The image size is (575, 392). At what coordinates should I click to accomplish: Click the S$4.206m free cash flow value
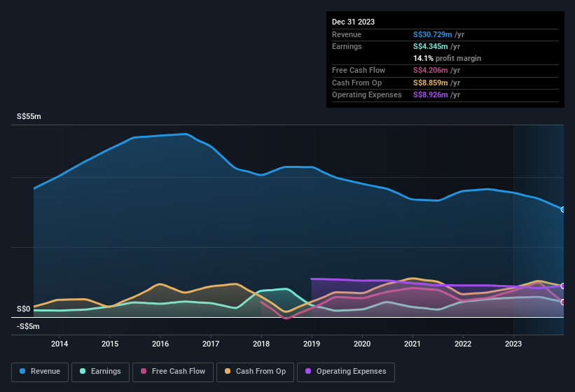click(431, 70)
